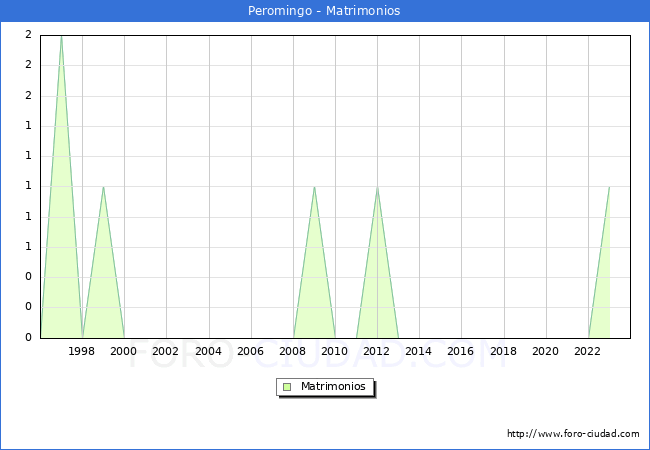This screenshot has height=450, width=650.
Task: Click the 2009 peak in the chart
Action: point(314,187)
